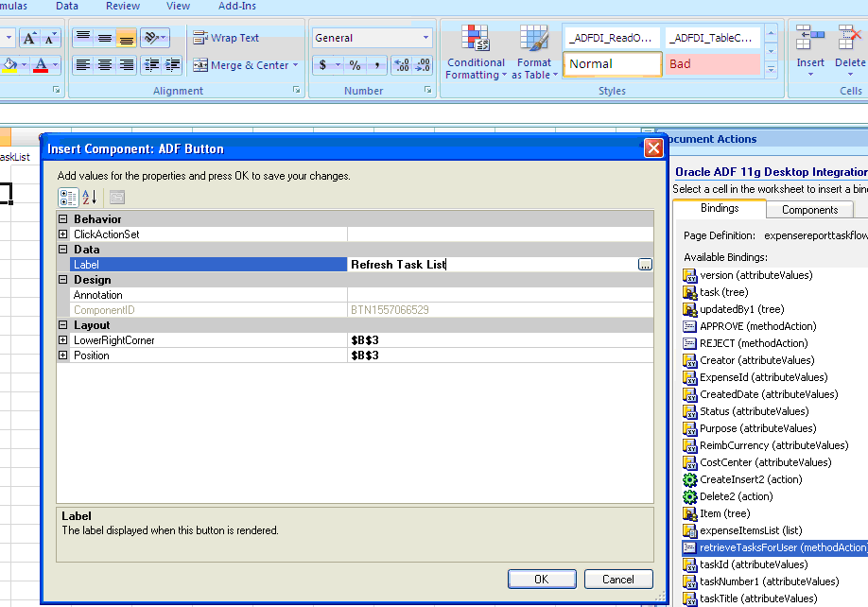Image resolution: width=868 pixels, height=607 pixels.
Task: Click the Annotation value field
Action: pos(500,295)
